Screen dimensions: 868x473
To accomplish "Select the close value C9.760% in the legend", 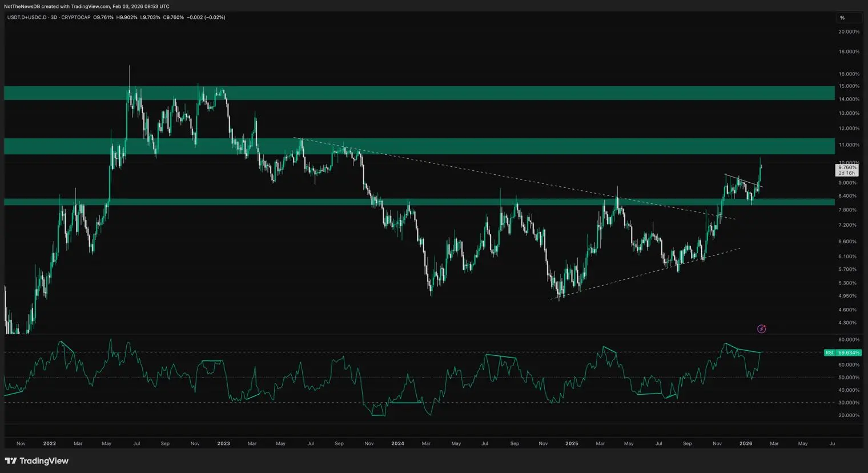I will (x=174, y=17).
